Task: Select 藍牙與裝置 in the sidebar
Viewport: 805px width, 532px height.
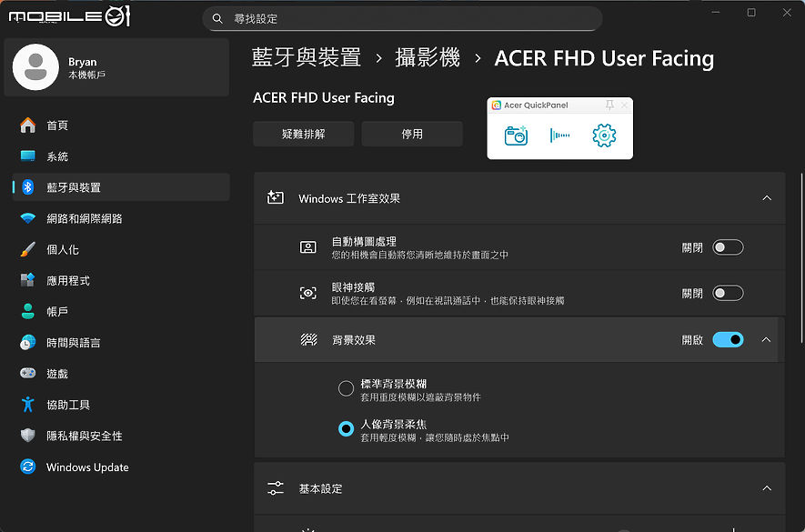Action: [121, 187]
